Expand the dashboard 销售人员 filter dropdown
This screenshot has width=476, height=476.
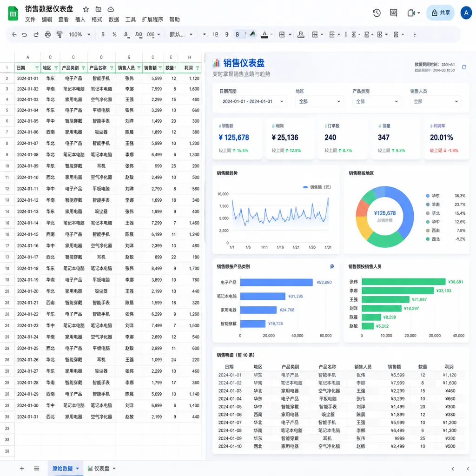436,101
